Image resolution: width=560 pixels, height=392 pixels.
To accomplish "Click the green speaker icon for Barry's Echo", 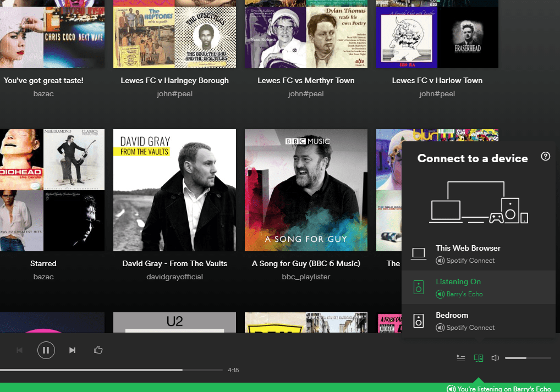I will 419,288.
